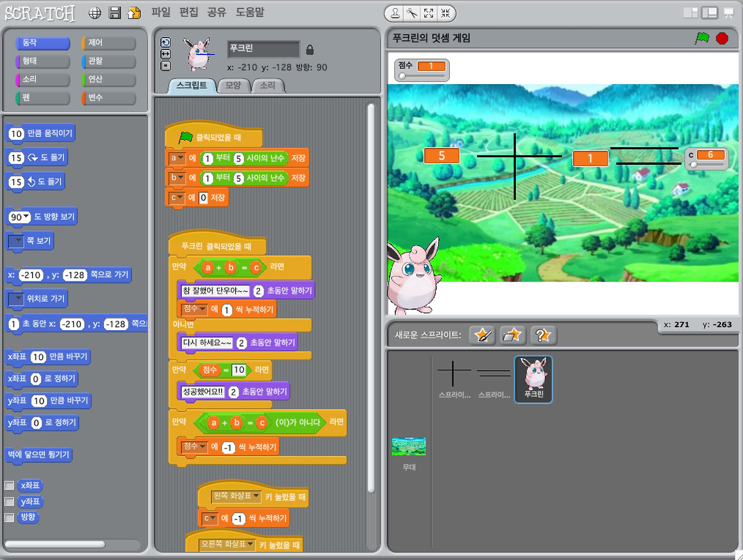The image size is (743, 560).
Task: Open 점수 dropdown in the change-by--1 block
Action: [x=194, y=447]
